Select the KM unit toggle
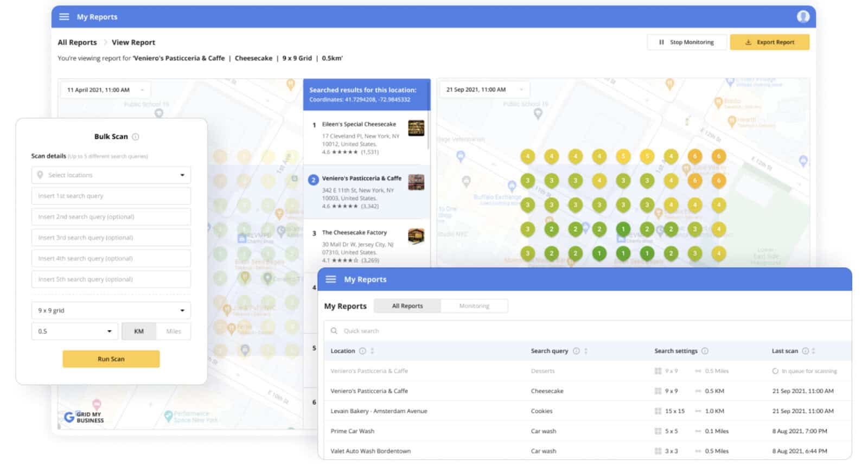 pos(139,331)
